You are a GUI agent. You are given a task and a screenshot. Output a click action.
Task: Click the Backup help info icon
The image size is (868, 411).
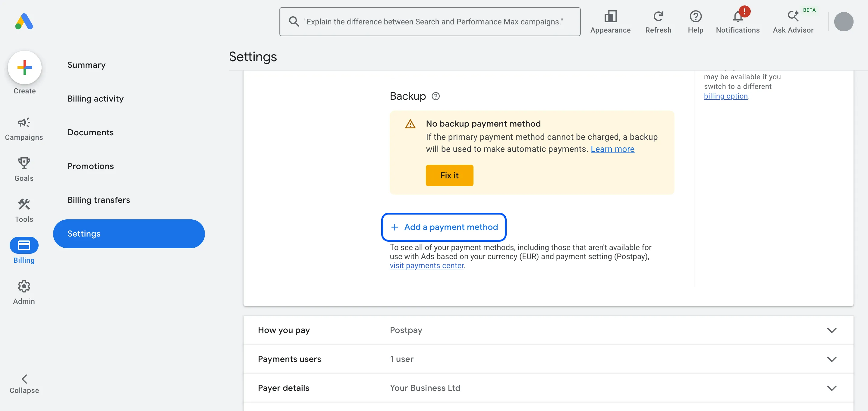[x=436, y=96]
